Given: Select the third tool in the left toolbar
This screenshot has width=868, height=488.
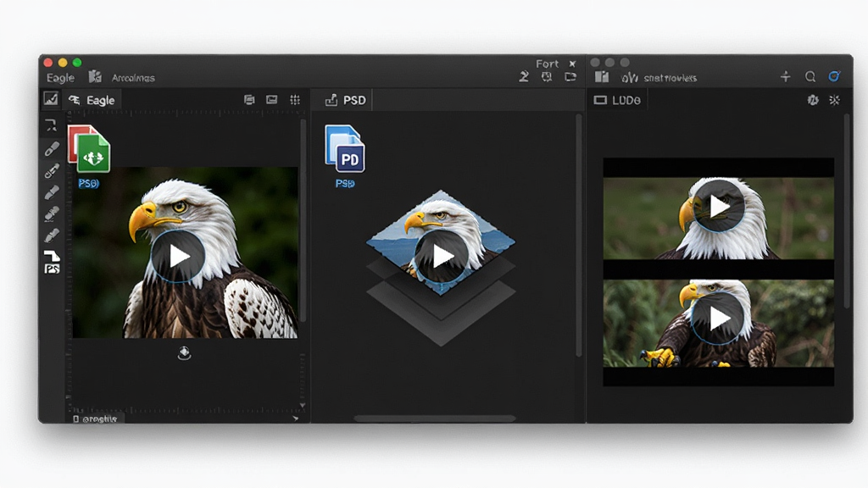Looking at the screenshot, I should click(52, 171).
